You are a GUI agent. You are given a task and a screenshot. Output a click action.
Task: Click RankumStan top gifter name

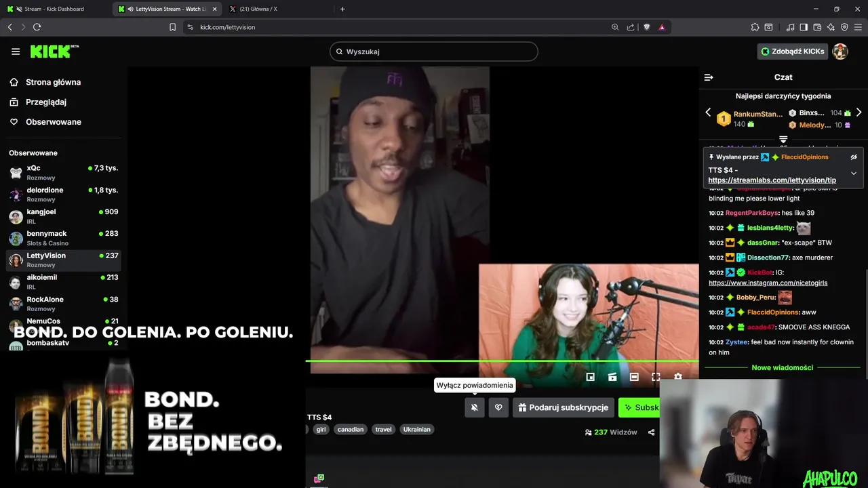click(x=757, y=114)
